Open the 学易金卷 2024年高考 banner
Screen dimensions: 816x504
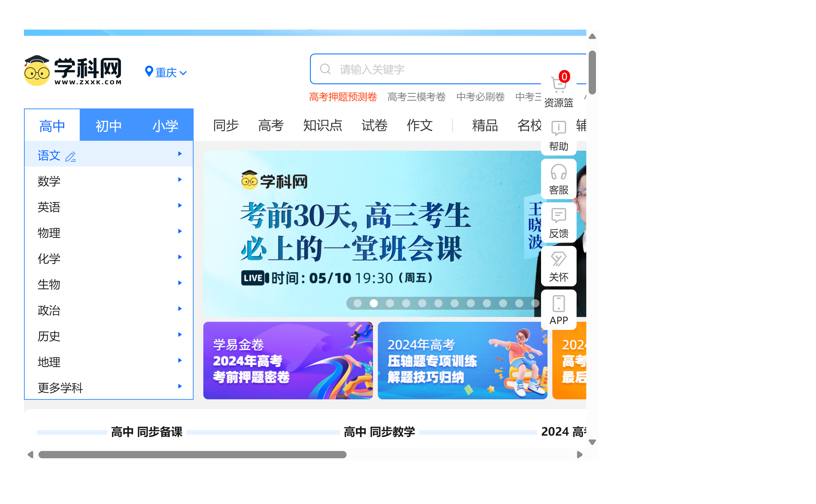click(x=288, y=360)
